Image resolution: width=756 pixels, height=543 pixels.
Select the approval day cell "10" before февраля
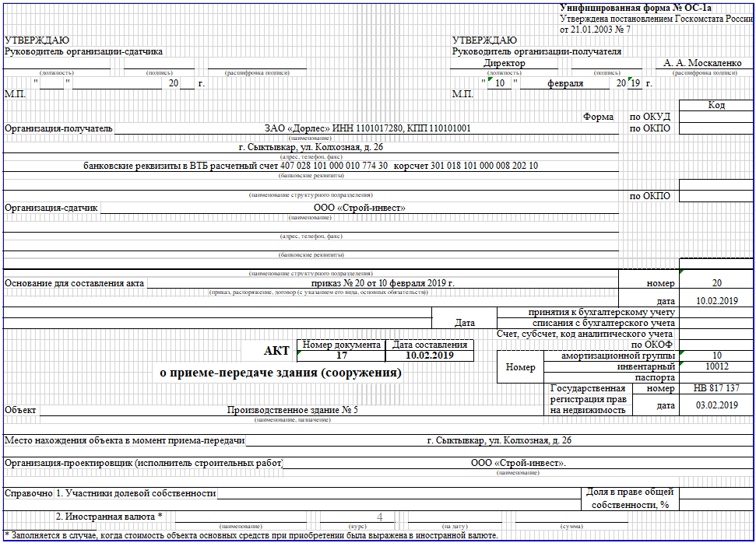(x=500, y=83)
